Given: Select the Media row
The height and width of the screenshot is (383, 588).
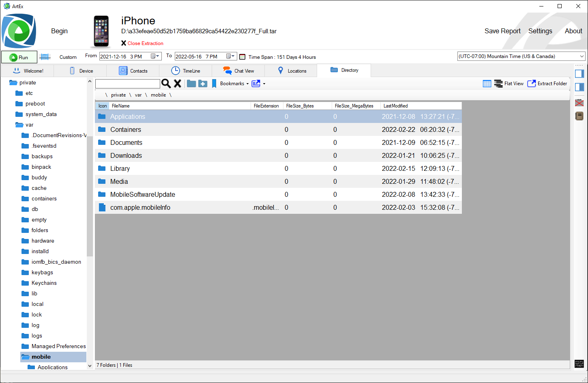Looking at the screenshot, I should [x=278, y=181].
